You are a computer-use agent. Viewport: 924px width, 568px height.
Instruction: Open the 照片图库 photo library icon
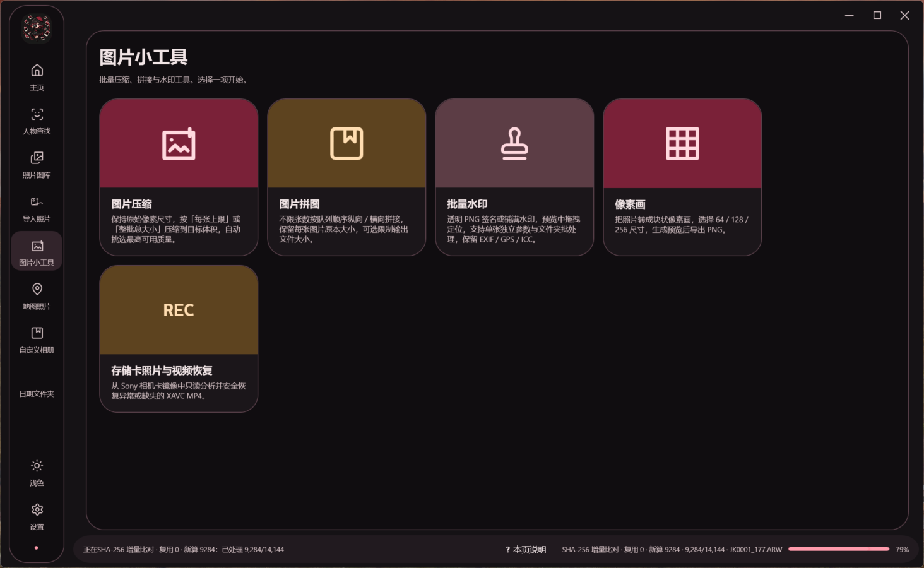pos(37,158)
